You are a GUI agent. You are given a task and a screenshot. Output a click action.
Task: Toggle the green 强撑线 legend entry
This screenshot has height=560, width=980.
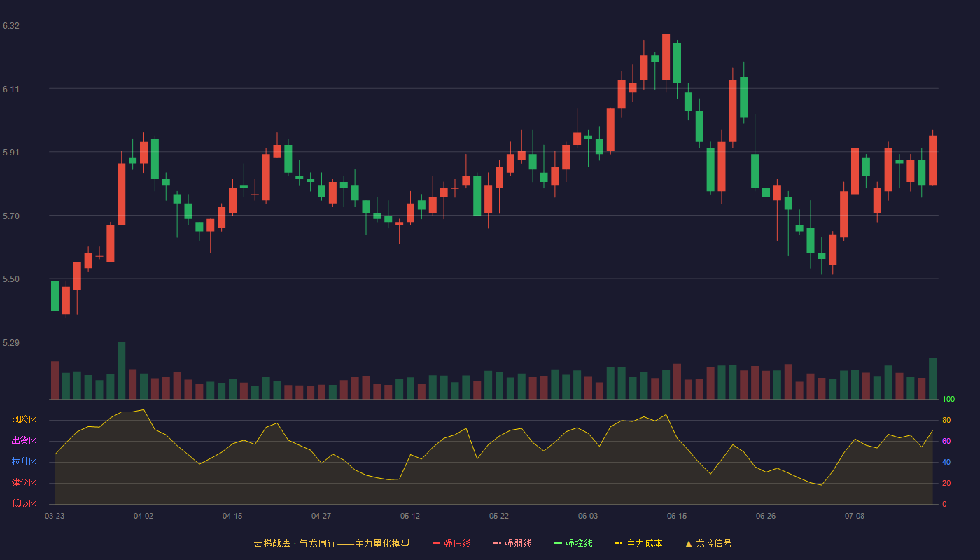pos(573,543)
